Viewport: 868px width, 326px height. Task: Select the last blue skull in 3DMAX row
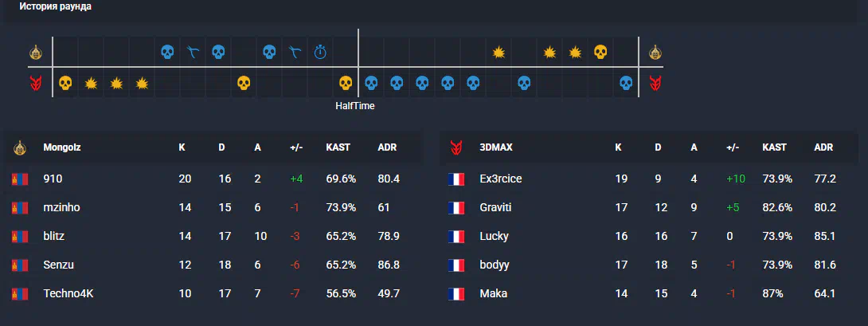626,84
